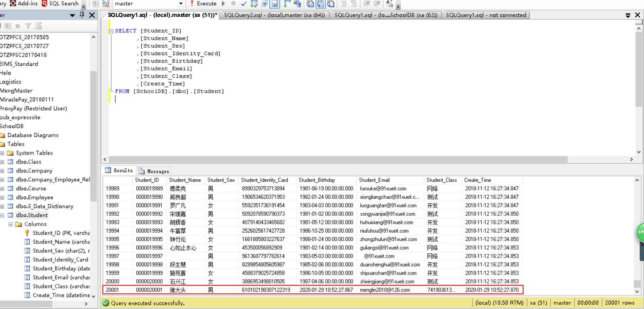Display the estimated execution plan
644x309 pixels.
254,4
